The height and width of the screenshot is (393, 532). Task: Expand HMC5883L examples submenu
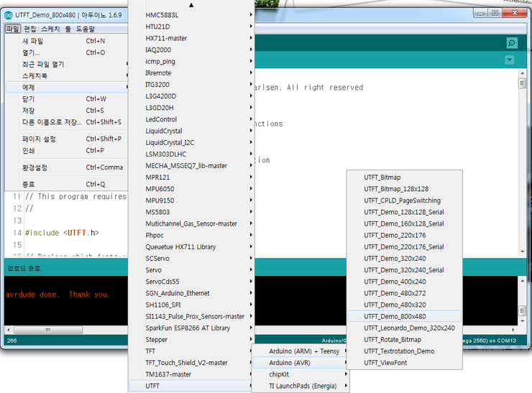pyautogui.click(x=191, y=15)
